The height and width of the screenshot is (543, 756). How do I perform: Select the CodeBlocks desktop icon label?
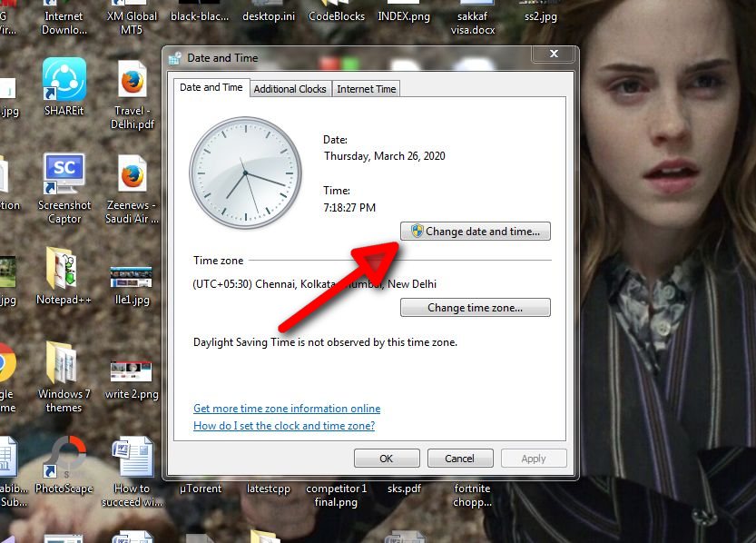click(x=337, y=16)
